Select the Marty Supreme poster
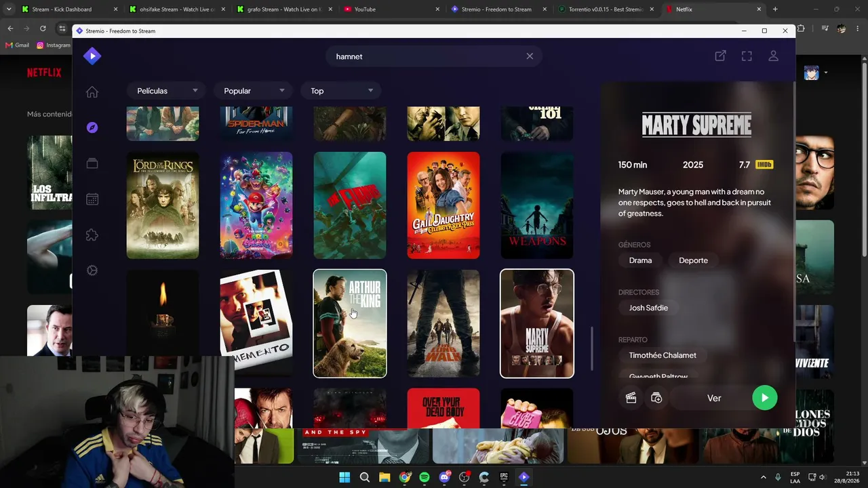The height and width of the screenshot is (488, 868). tap(537, 323)
